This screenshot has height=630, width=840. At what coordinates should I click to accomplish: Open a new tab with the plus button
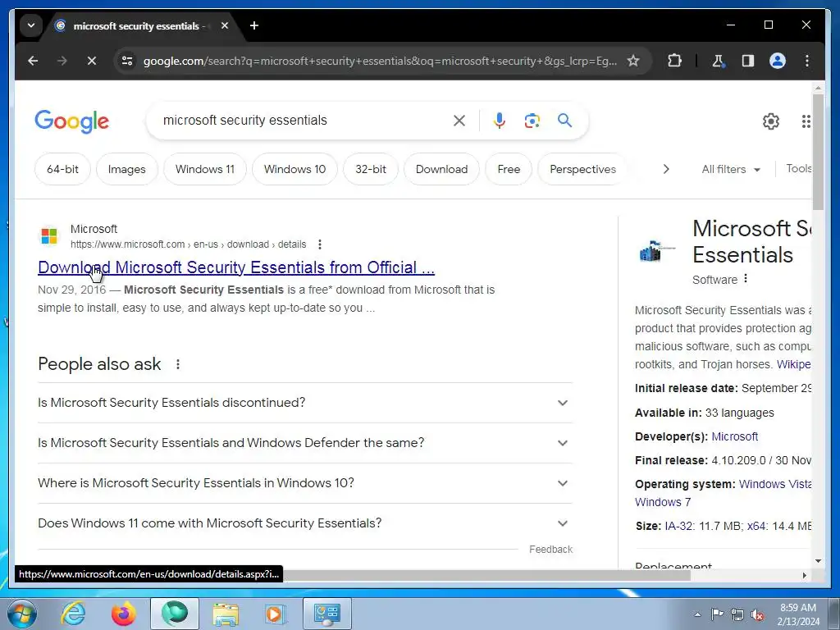(254, 25)
